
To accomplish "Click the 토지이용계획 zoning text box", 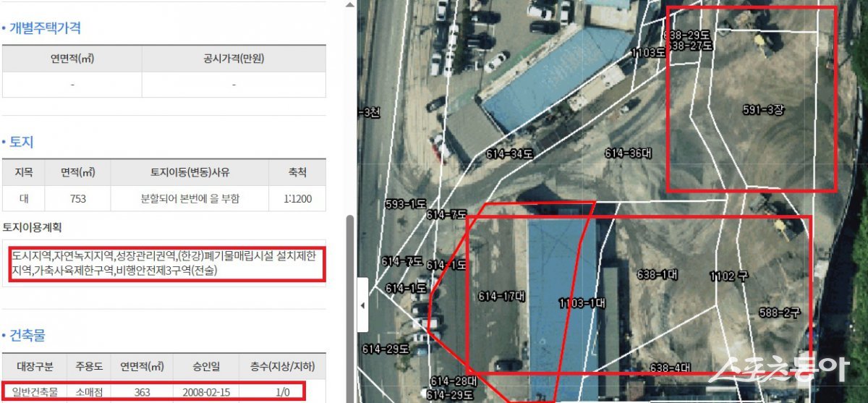I will pyautogui.click(x=163, y=264).
